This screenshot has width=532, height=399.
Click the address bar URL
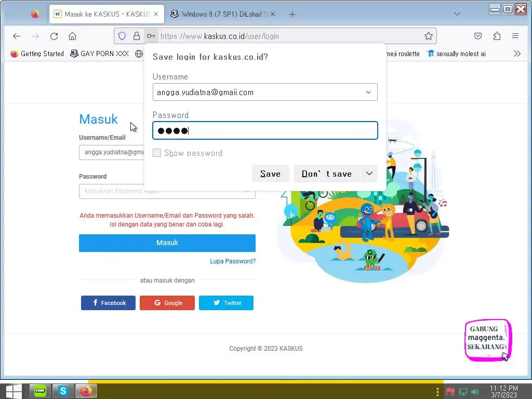pyautogui.click(x=220, y=36)
